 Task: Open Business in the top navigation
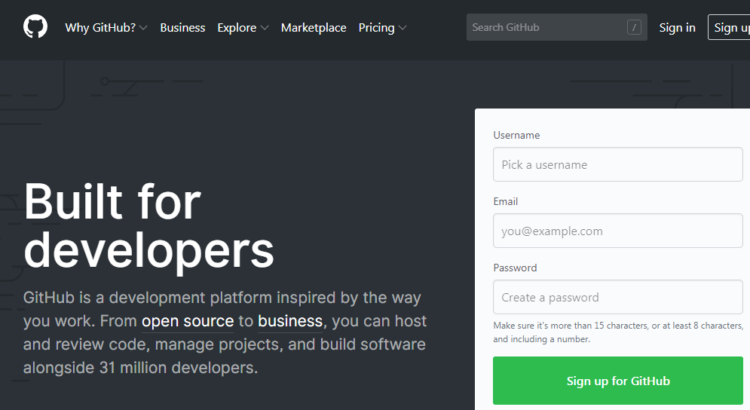[x=182, y=28]
